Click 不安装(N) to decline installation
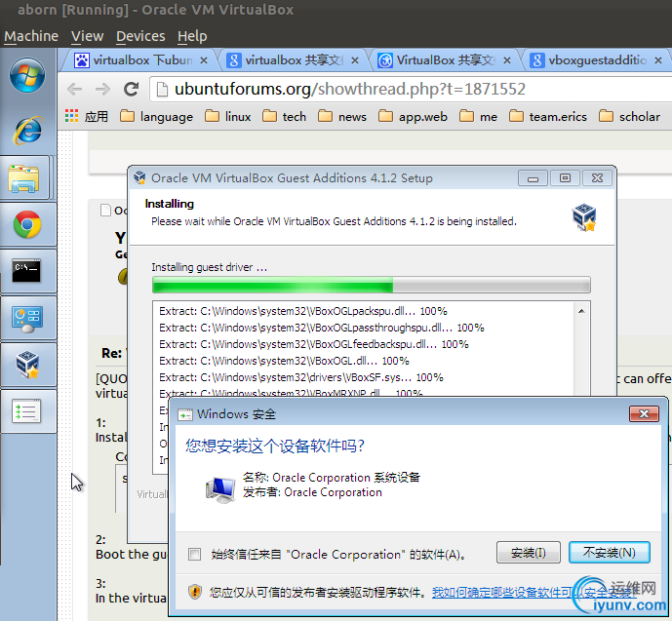The height and width of the screenshot is (621, 672). [609, 553]
